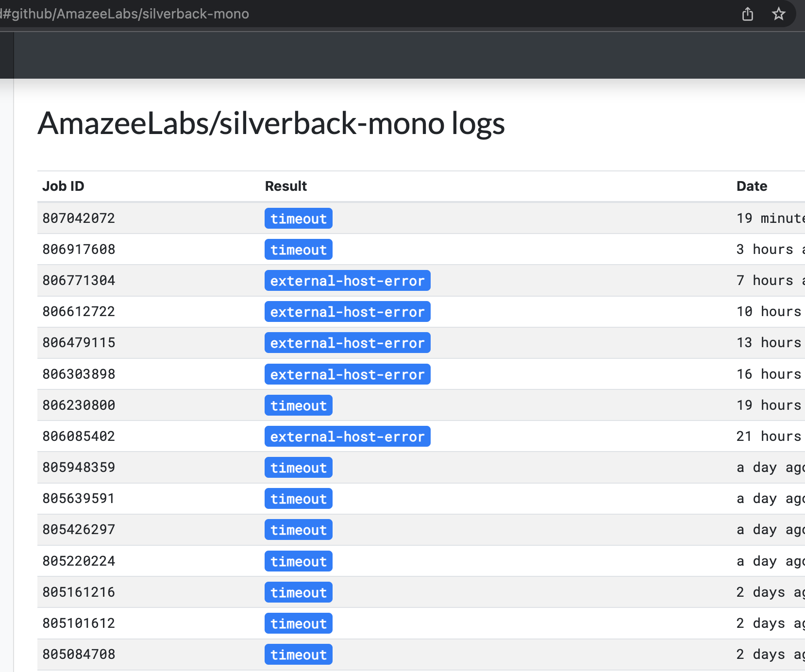Screen dimensions: 805x672
Task: Click the AmazeeLabs/silverback-mono logs heading
Action: [x=272, y=124]
